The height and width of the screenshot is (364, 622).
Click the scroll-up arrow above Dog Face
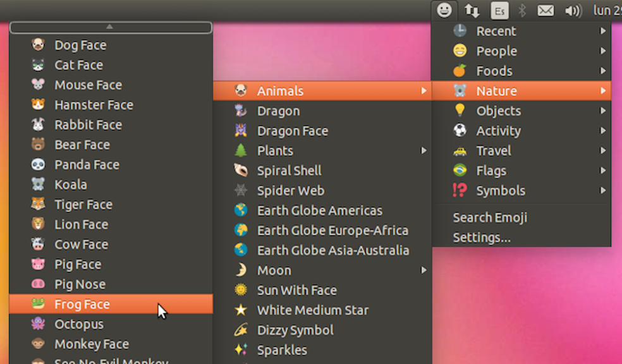(x=111, y=27)
